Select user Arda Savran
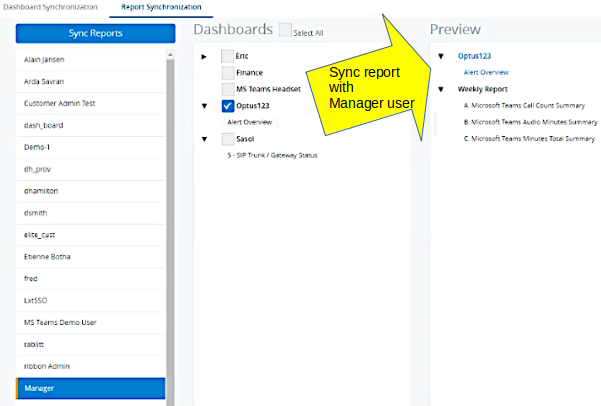 (91, 81)
